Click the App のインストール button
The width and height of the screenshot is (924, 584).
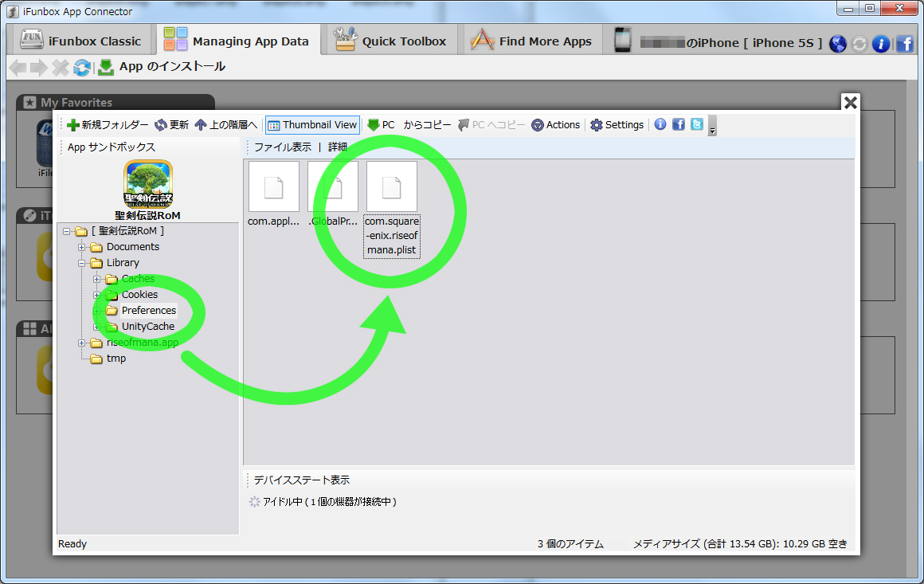point(162,67)
